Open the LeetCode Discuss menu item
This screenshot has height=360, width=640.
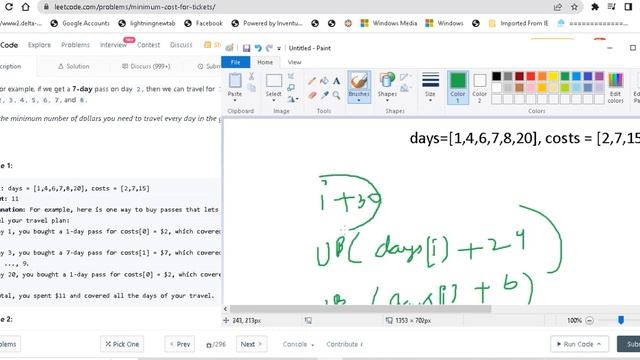[181, 45]
